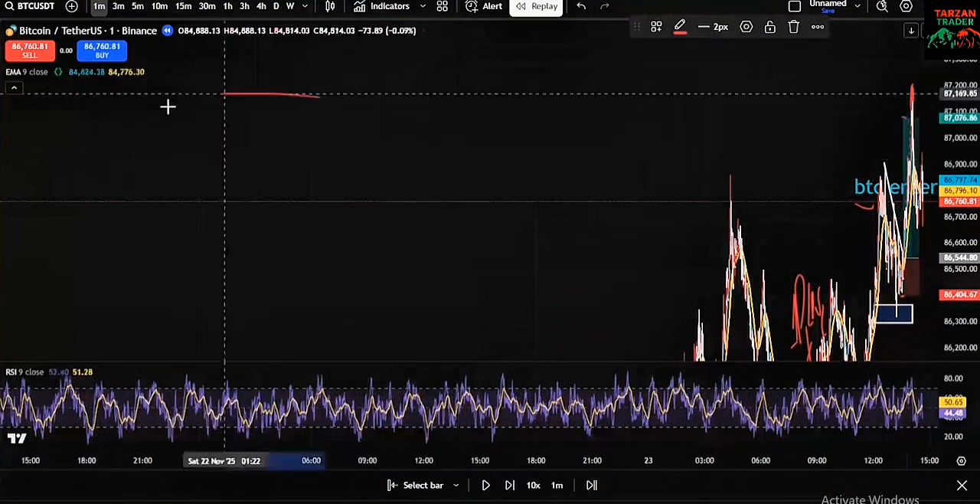
Task: Open the RSI 9 close indicator legend
Action: [x=24, y=372]
